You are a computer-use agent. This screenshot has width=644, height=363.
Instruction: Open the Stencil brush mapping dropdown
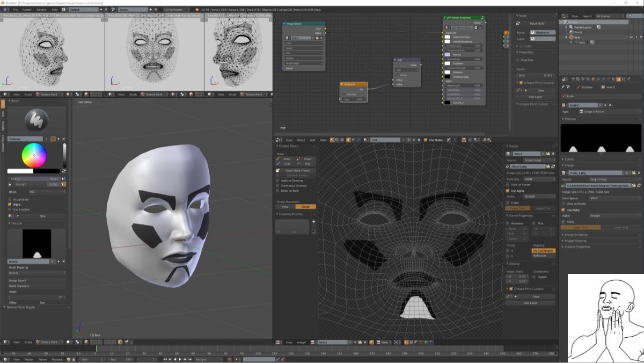[36, 273]
